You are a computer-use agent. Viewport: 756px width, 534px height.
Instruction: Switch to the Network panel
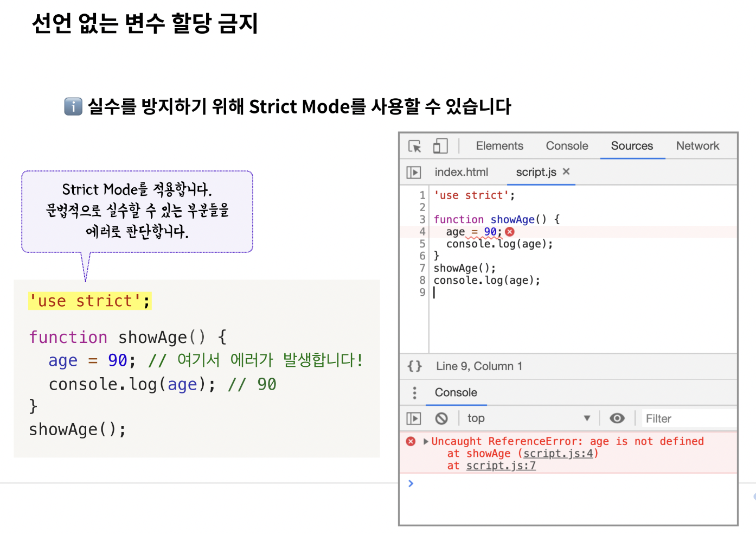(697, 145)
